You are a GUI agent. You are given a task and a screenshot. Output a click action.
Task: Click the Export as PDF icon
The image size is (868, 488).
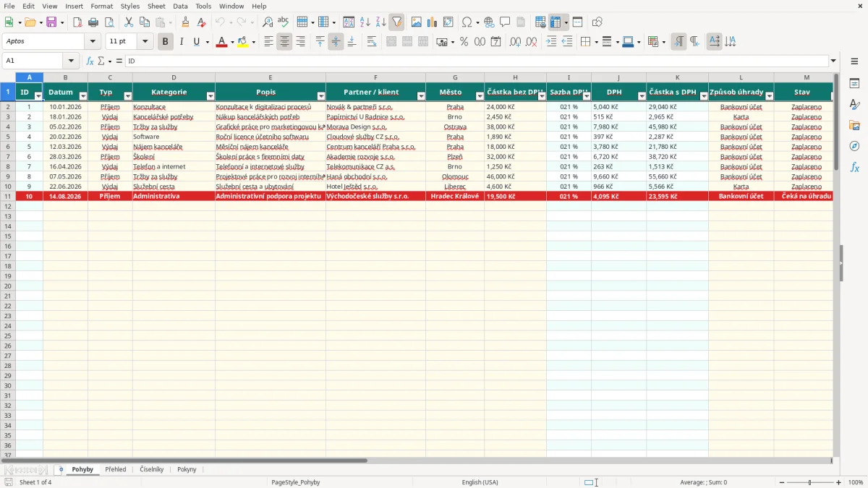[x=77, y=22]
